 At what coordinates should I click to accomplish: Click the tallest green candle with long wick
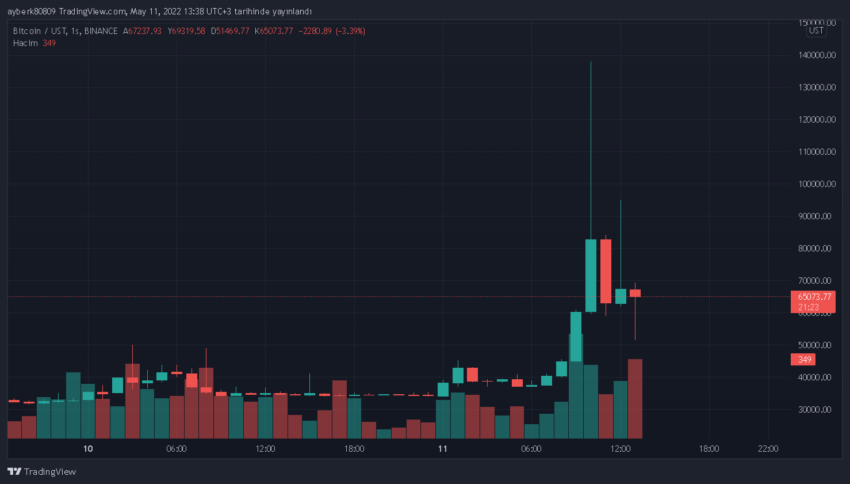coord(591,275)
